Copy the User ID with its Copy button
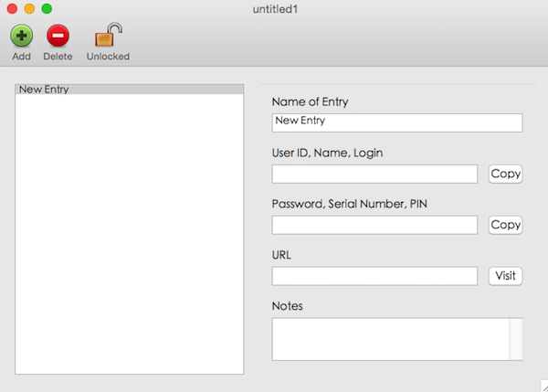This screenshot has width=548, height=392. pyautogui.click(x=505, y=174)
